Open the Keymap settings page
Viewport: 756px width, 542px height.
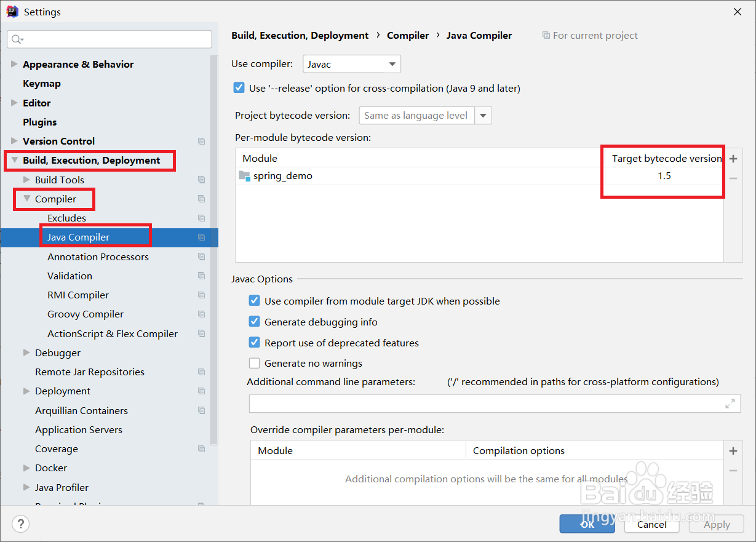tap(42, 84)
